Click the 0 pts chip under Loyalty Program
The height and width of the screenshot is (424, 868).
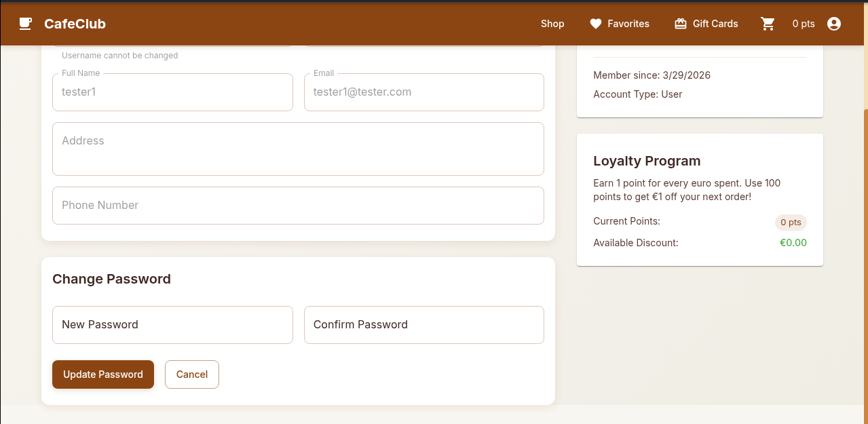coord(790,223)
